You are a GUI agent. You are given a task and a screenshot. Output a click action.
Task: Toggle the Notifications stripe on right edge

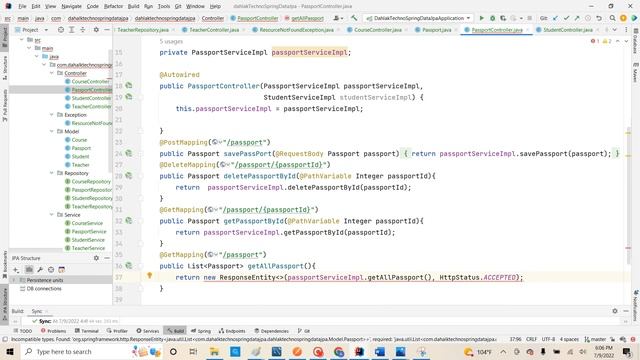point(636,306)
